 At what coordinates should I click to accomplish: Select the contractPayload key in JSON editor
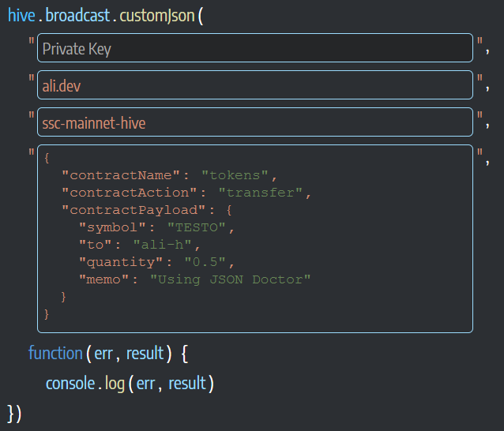coord(134,210)
